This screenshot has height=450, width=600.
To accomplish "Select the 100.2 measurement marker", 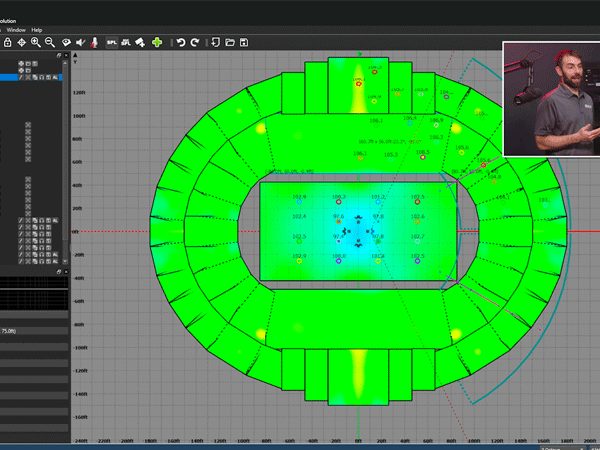I will pos(338,202).
